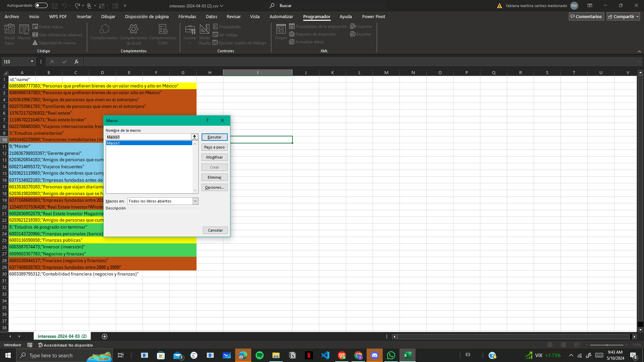Screen dimensions: 644x362
Task: Open the Name Box dropdown arrow
Action: click(32, 62)
